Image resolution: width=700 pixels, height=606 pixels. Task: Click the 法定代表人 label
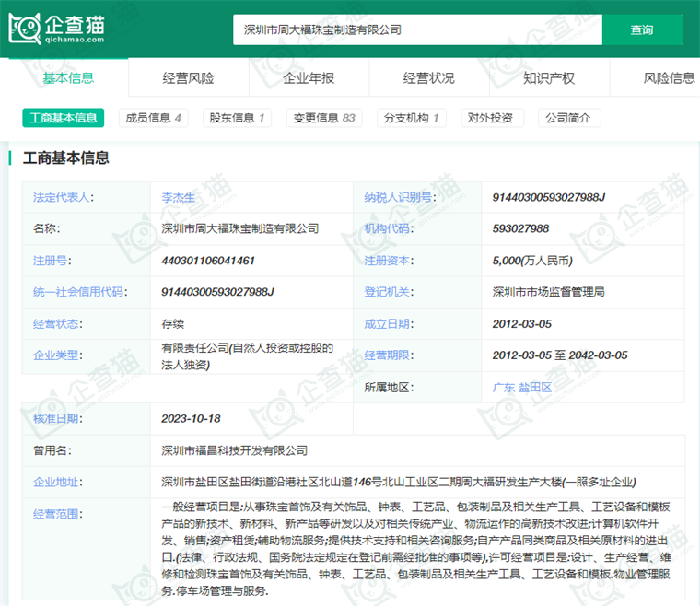click(x=64, y=197)
